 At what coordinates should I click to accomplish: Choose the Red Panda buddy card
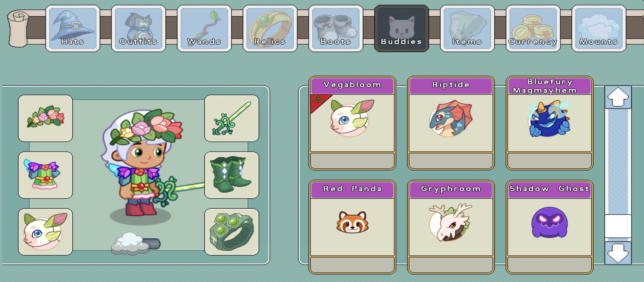[x=352, y=227]
